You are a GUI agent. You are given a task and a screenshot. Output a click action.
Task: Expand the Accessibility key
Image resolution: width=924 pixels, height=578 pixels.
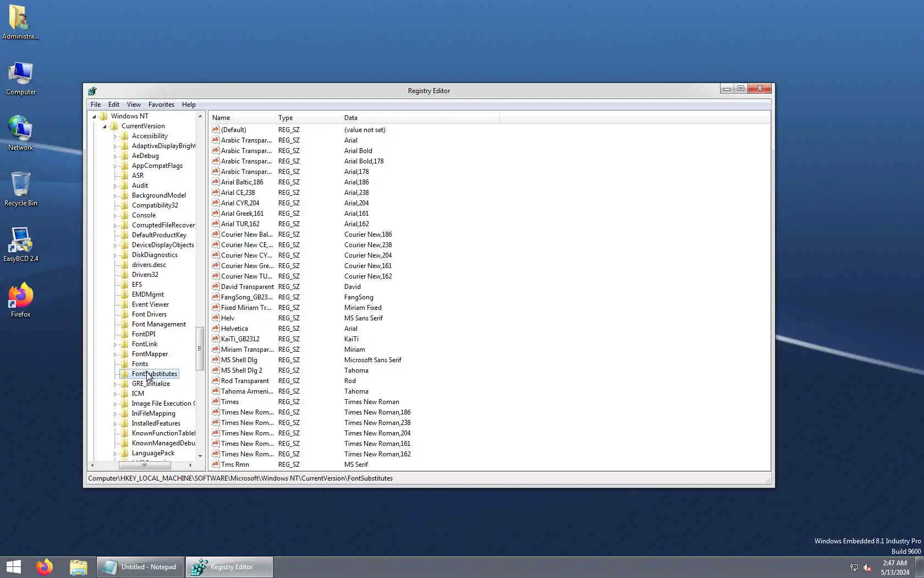[x=115, y=136]
